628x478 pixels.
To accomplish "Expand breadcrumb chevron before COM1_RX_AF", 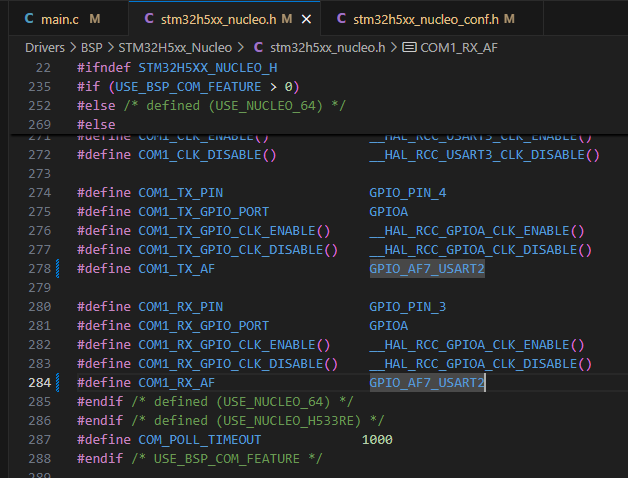I will (x=394, y=48).
